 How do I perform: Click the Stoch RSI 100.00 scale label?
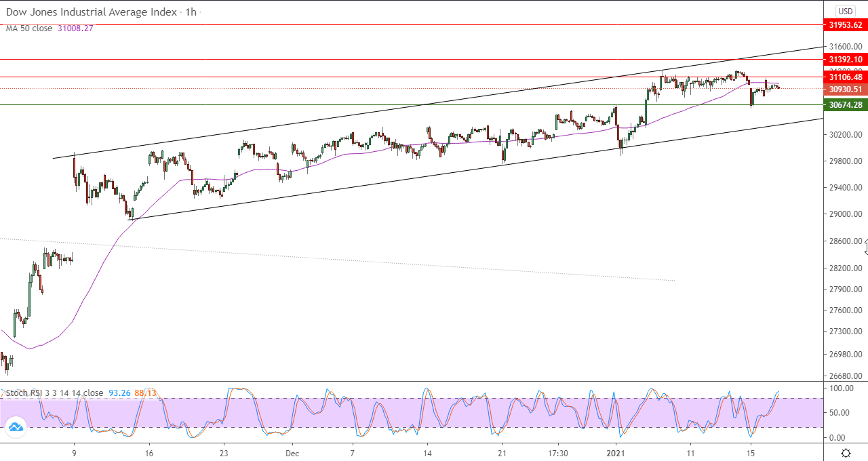click(842, 388)
